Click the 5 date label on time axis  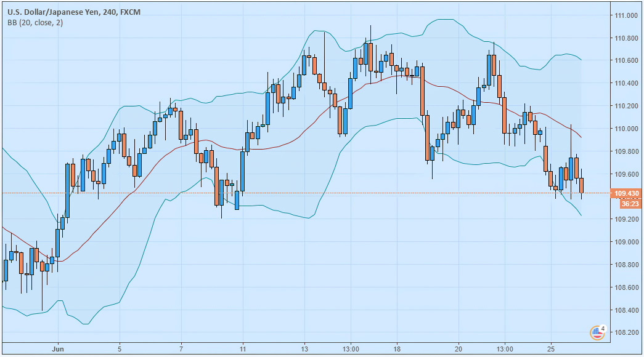pos(120,349)
